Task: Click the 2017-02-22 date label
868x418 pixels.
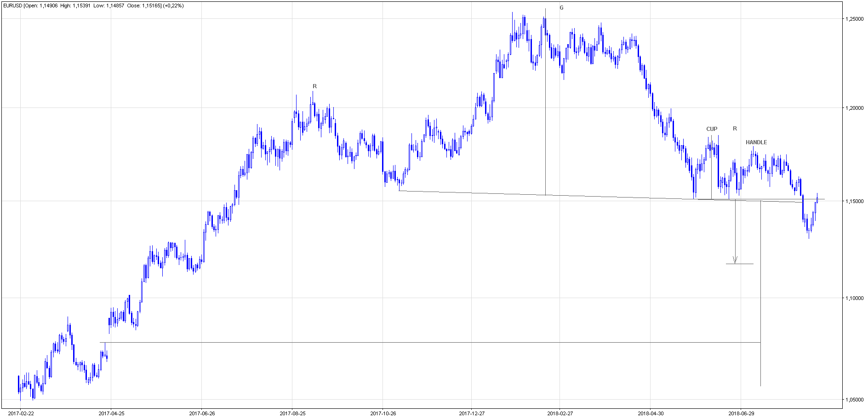Action: point(21,413)
